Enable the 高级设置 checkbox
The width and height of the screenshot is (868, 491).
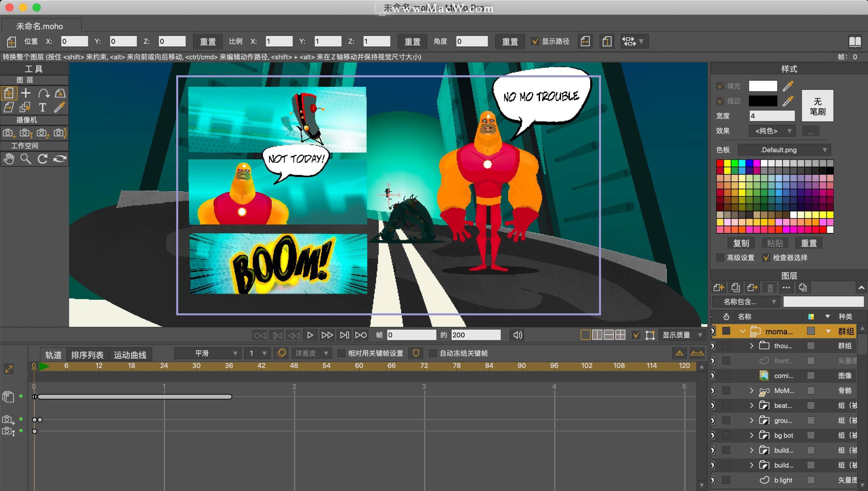720,258
